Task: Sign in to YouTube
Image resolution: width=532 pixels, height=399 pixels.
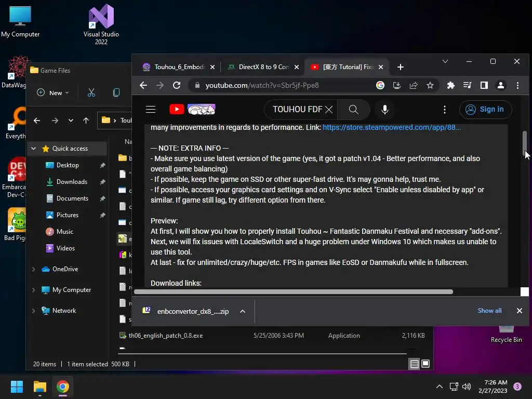Action: coord(485,109)
